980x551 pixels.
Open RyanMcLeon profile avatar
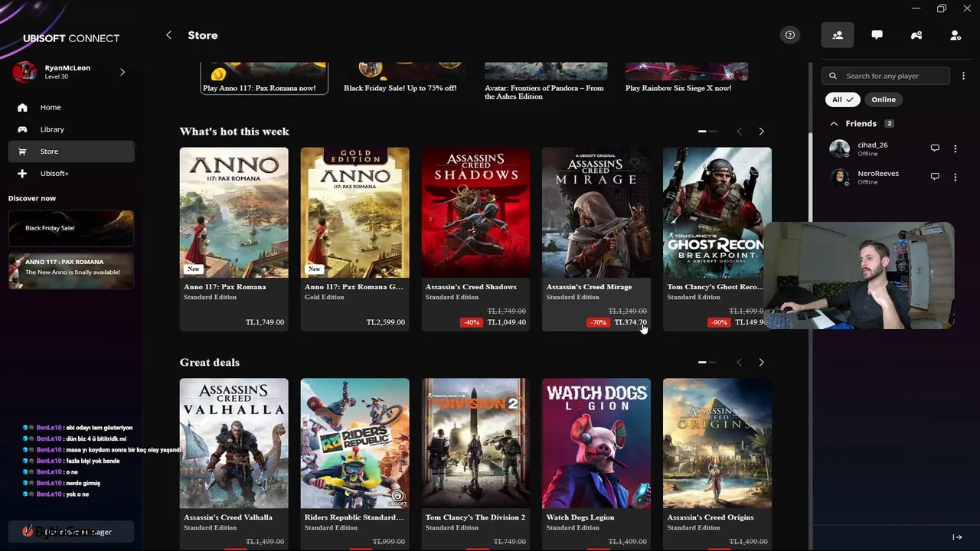(x=24, y=72)
